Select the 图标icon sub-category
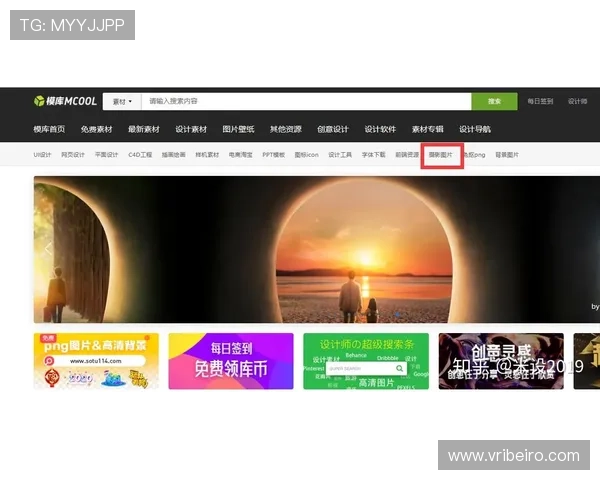 (307, 155)
